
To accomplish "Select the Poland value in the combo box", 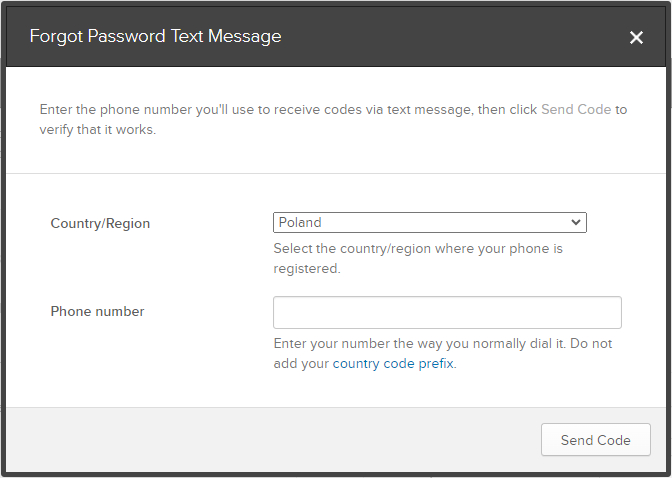I will click(x=301, y=222).
